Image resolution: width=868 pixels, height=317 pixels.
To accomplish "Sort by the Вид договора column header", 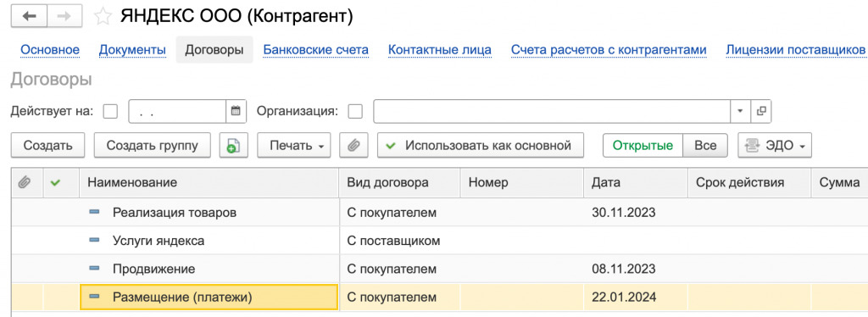I will pyautogui.click(x=400, y=182).
